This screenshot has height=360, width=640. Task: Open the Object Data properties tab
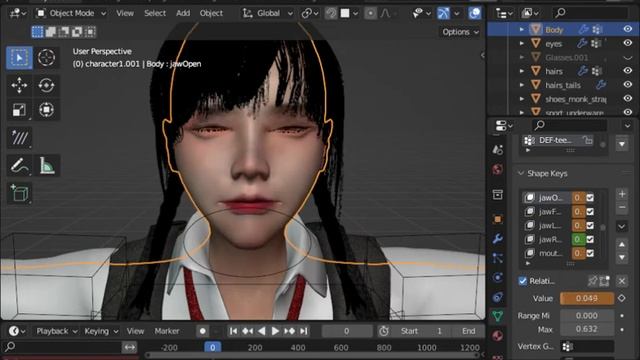(498, 316)
